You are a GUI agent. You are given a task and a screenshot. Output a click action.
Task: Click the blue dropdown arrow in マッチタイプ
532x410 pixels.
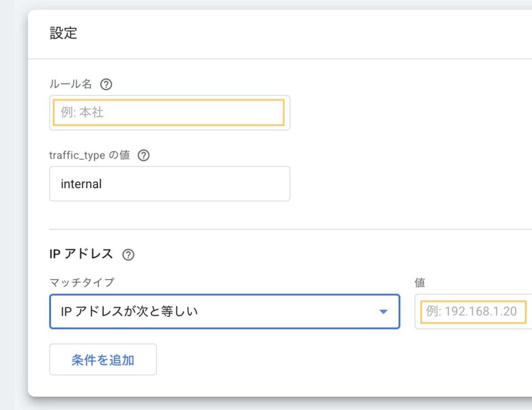tap(383, 312)
